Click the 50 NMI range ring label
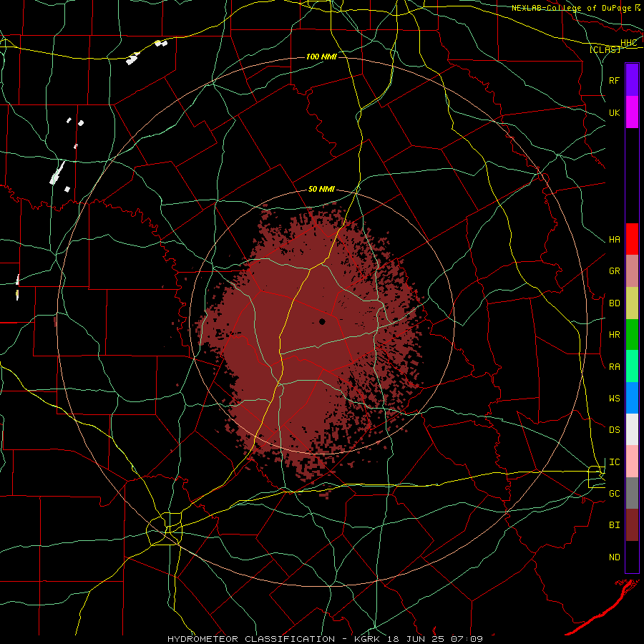The height and width of the screenshot is (644, 644). (321, 189)
